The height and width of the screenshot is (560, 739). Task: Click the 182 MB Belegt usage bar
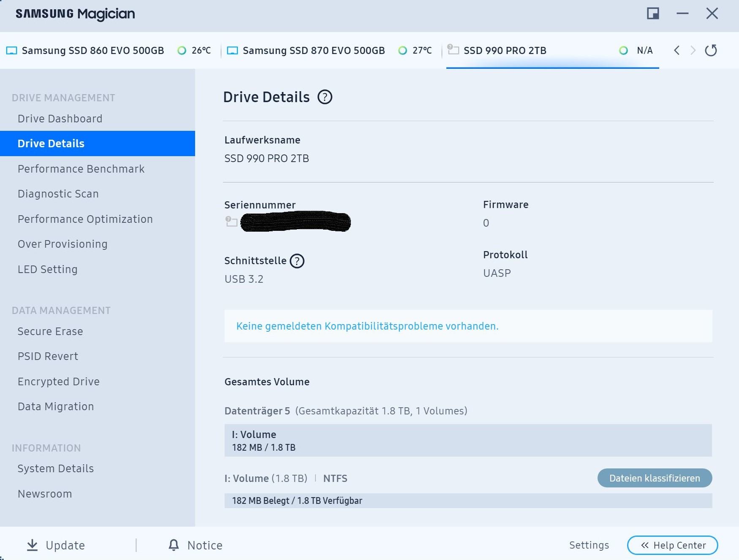[x=468, y=501]
